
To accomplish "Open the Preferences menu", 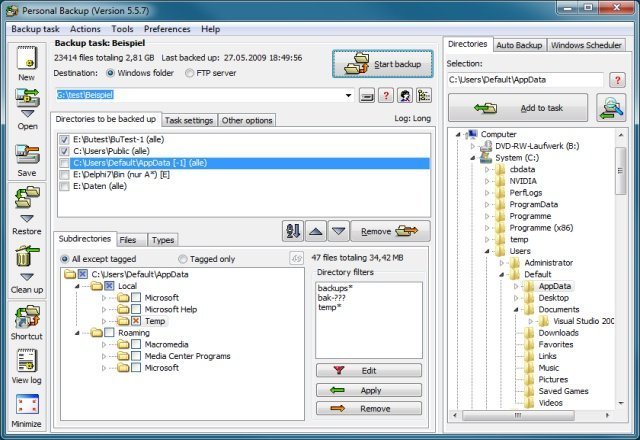I will (167, 30).
